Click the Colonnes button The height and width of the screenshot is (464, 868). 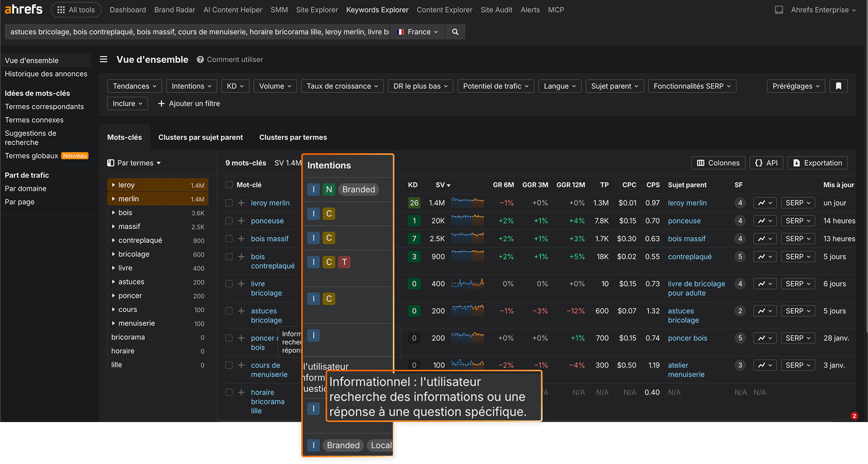[718, 163]
